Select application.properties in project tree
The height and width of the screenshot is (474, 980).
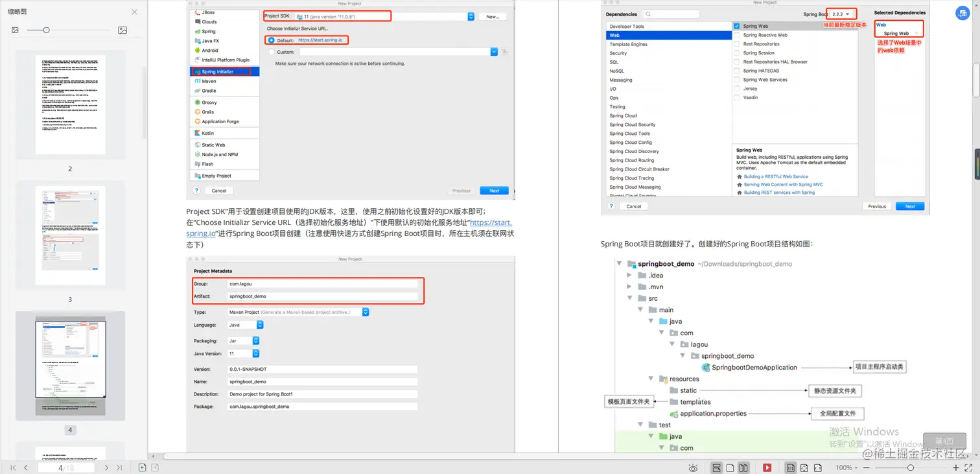tap(708, 414)
